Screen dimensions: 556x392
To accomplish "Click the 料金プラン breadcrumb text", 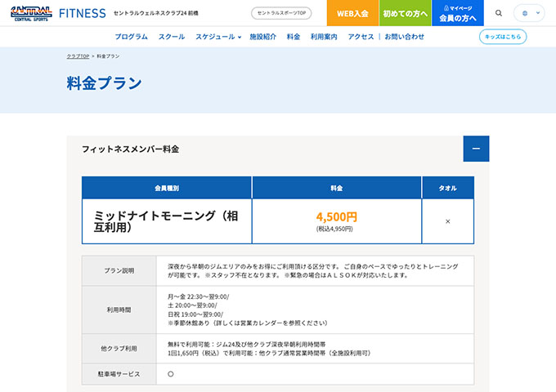I will tap(108, 56).
